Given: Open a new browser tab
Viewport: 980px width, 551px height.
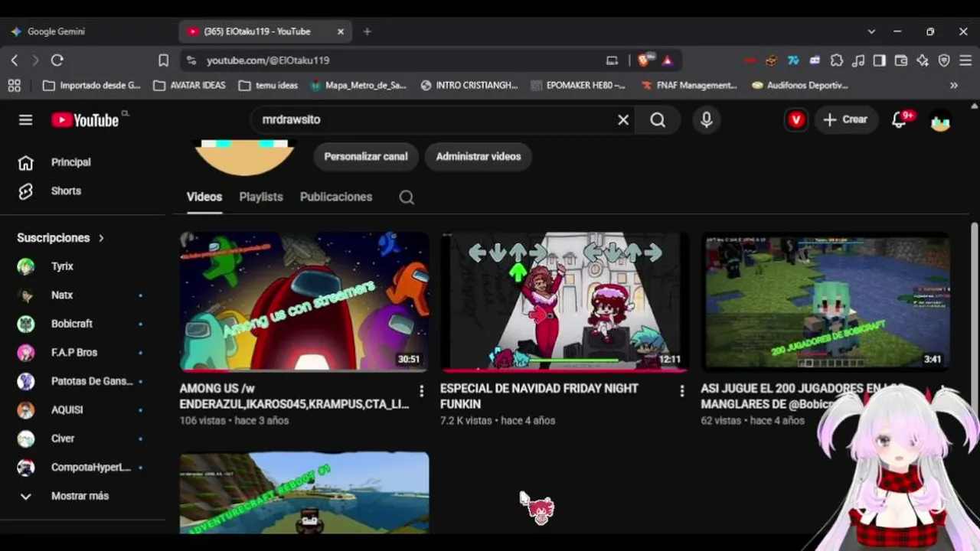Looking at the screenshot, I should 367,31.
